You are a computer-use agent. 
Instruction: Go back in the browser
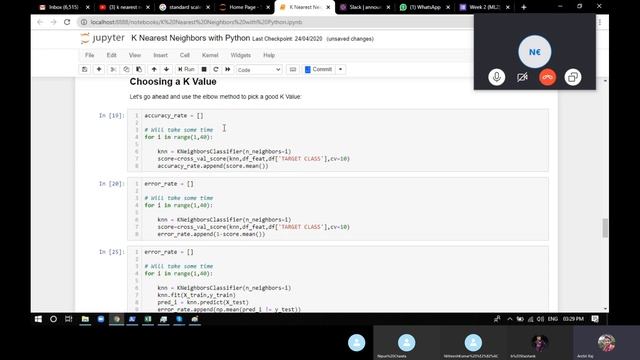40,22
